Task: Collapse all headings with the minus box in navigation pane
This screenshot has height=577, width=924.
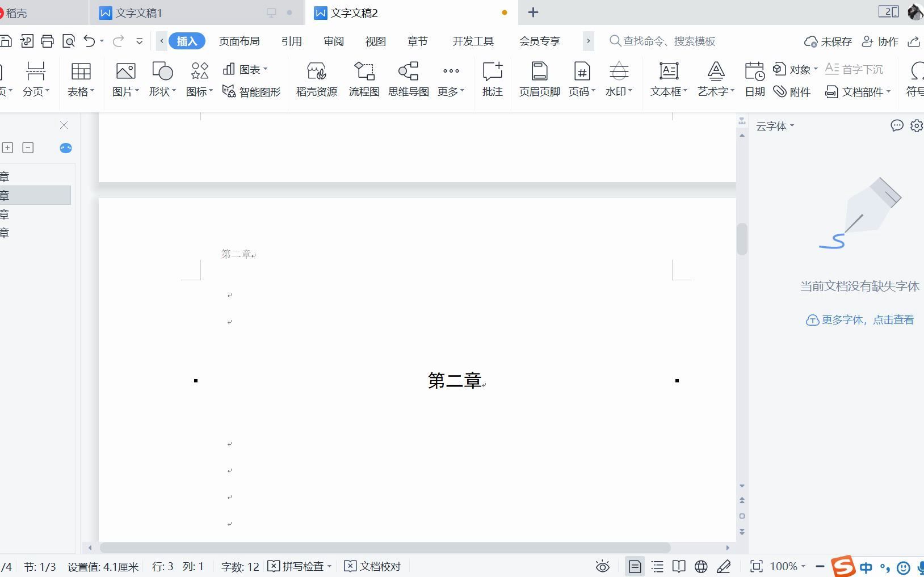Action: [x=27, y=148]
